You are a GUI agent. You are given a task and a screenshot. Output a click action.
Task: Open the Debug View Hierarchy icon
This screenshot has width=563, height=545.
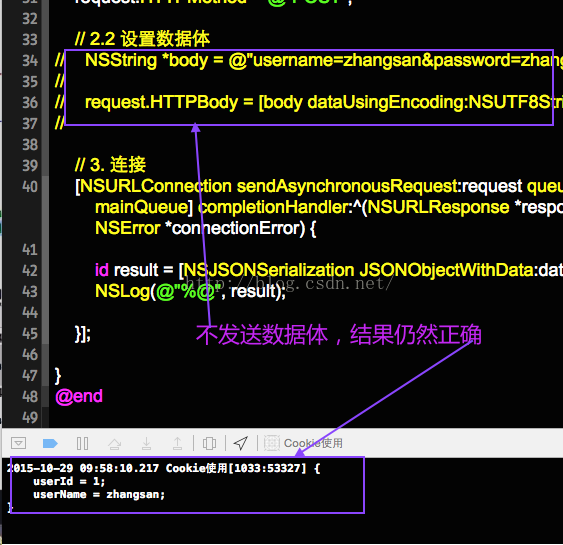(209, 443)
